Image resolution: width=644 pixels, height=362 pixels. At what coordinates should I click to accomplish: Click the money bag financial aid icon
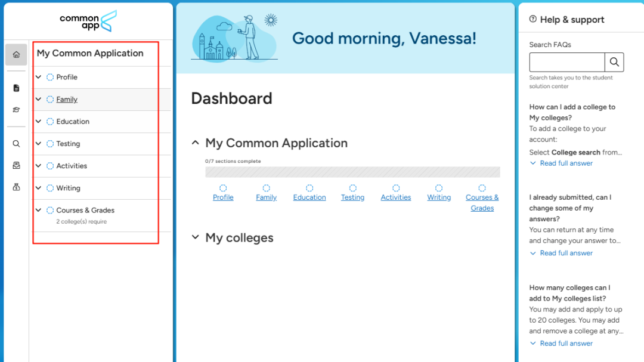click(16, 187)
